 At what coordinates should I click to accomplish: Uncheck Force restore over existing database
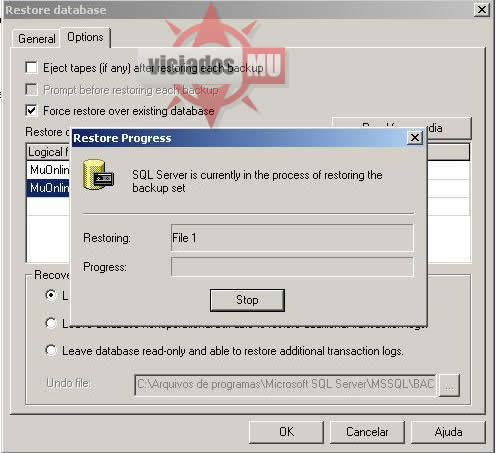[31, 110]
